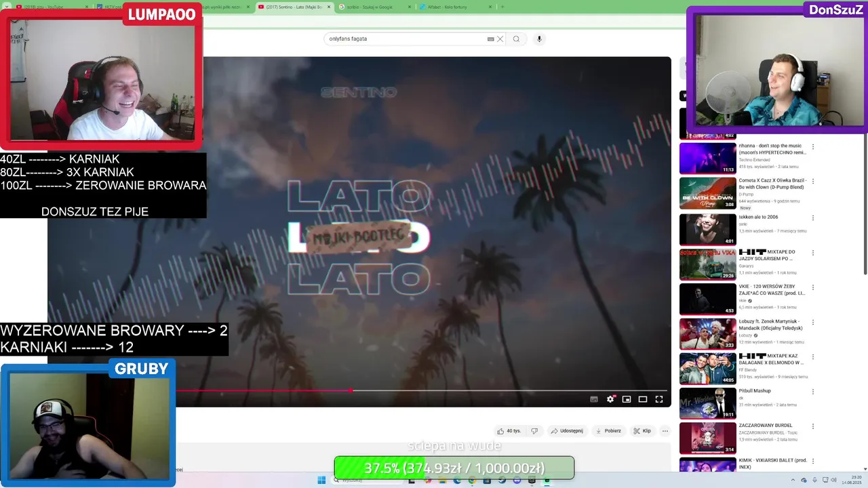Screen dimensions: 868x488
Task: Open options for rihanna don't stop the music
Action: pyautogui.click(x=813, y=146)
